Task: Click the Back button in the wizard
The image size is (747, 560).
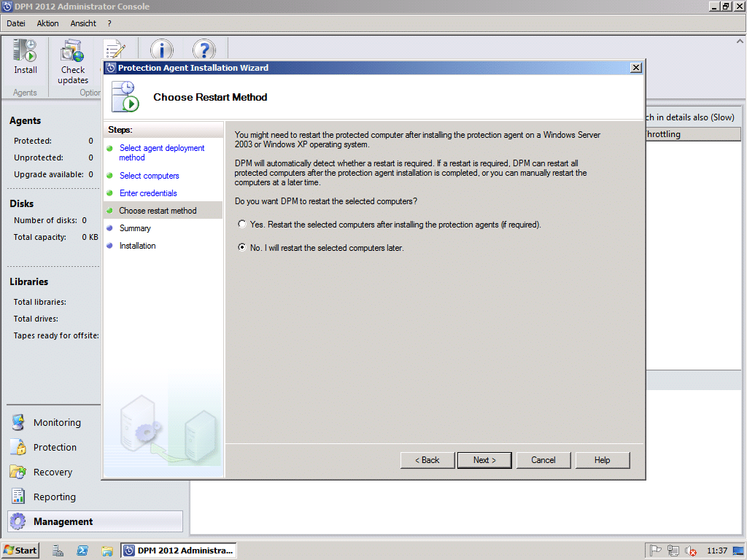Action: 427,460
